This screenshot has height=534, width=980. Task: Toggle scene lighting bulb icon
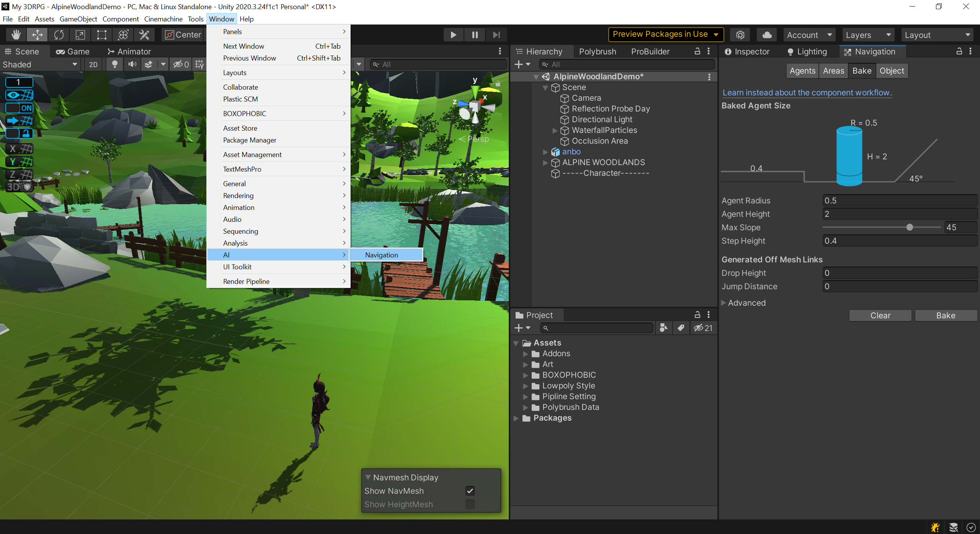click(x=114, y=64)
